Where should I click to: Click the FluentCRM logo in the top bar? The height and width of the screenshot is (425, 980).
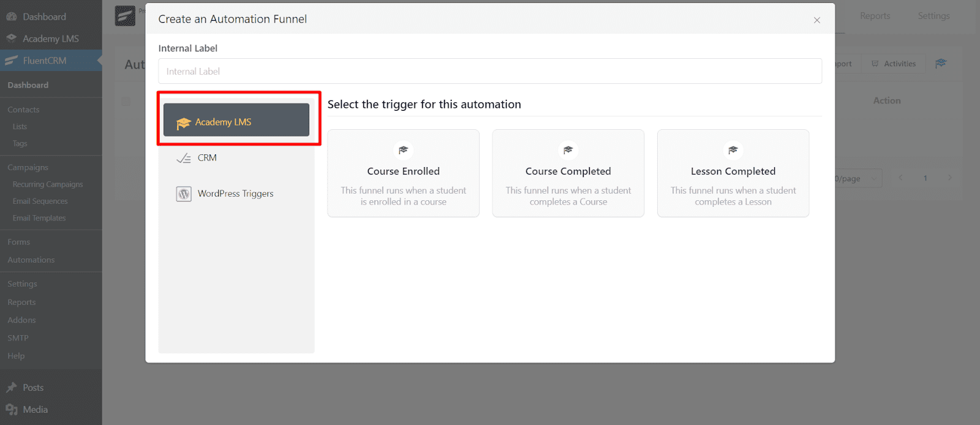click(x=126, y=15)
